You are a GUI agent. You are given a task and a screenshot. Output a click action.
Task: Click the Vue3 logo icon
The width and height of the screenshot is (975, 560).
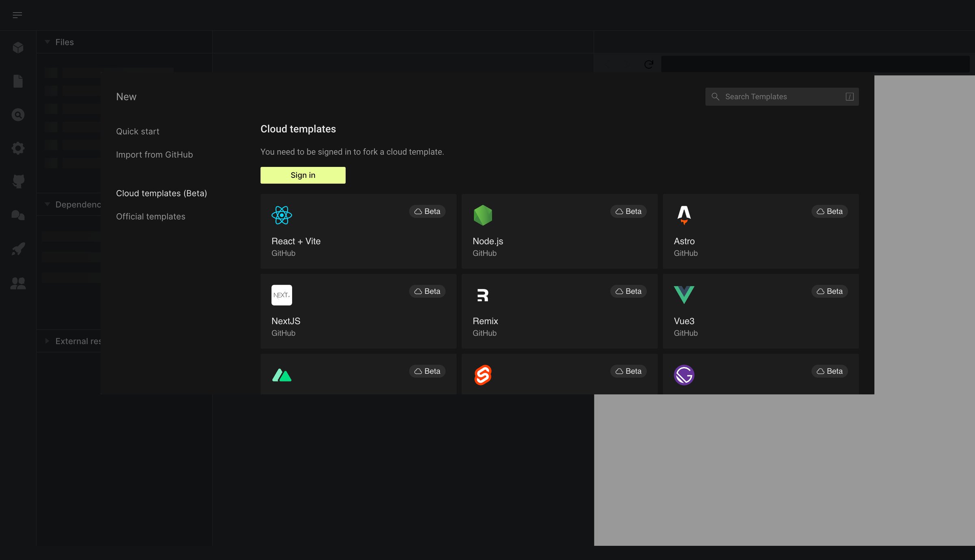684,295
